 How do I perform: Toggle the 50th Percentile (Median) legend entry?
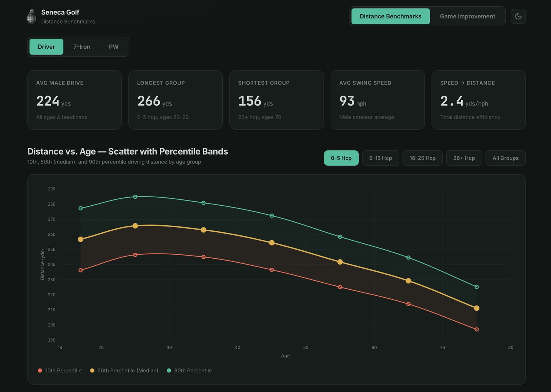[x=124, y=370]
